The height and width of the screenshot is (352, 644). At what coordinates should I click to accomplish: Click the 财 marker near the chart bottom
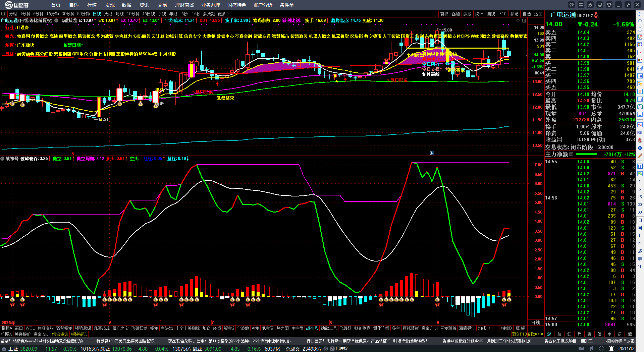pos(432,153)
